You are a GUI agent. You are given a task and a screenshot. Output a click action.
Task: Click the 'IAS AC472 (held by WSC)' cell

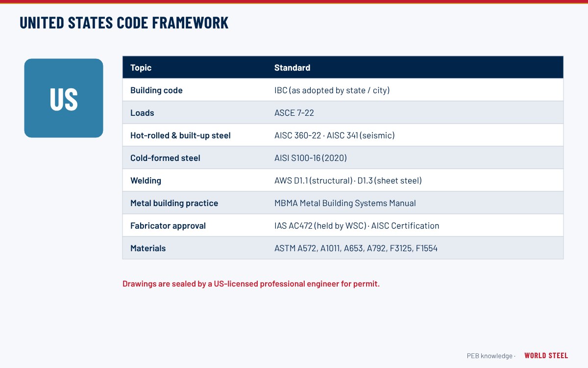[357, 226]
